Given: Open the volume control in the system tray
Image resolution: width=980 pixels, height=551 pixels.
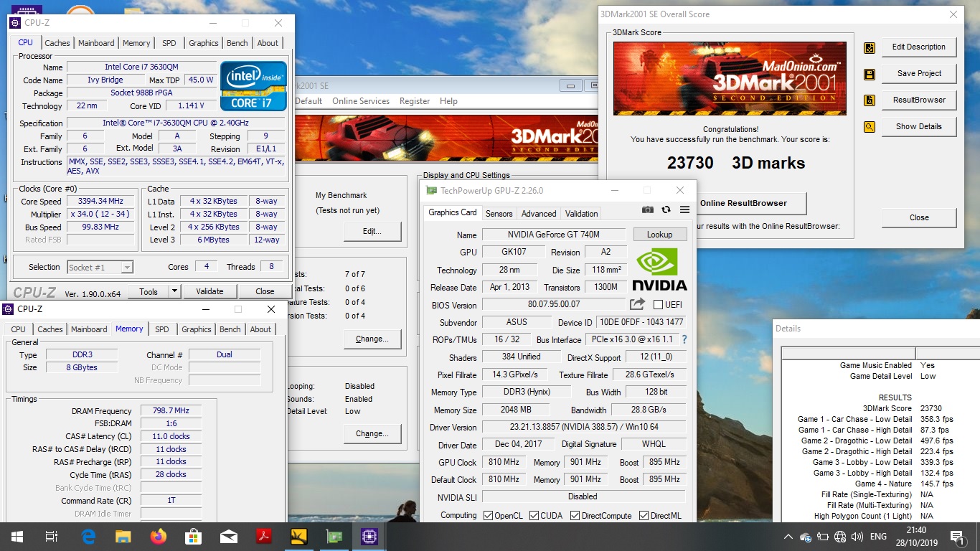Looking at the screenshot, I should coord(856,537).
